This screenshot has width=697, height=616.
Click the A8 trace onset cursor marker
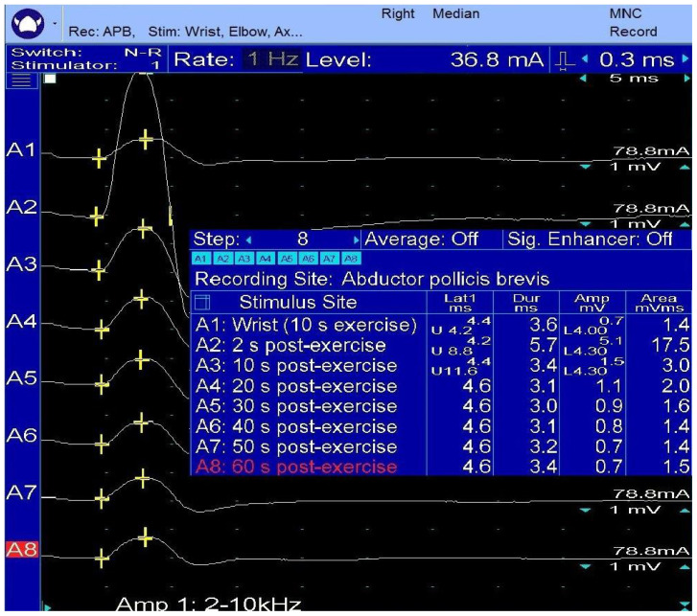(x=102, y=559)
